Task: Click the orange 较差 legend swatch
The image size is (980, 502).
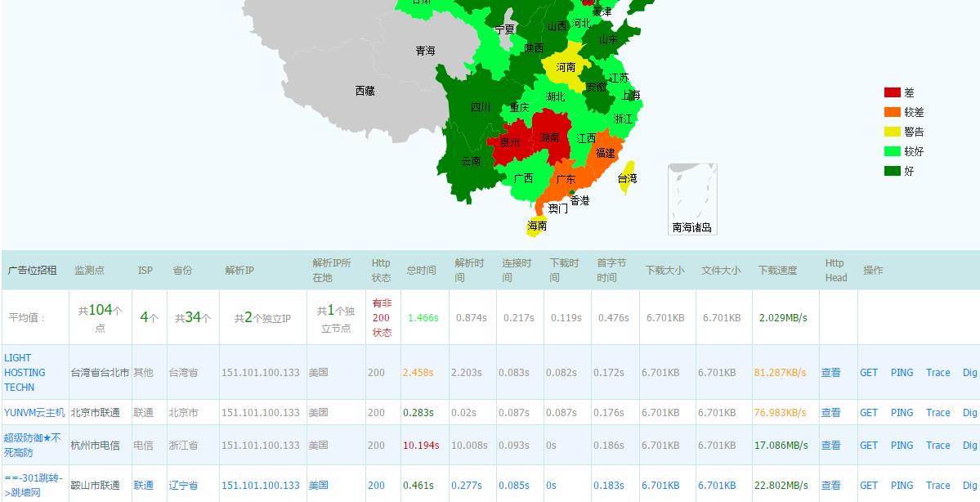Action: (892, 112)
